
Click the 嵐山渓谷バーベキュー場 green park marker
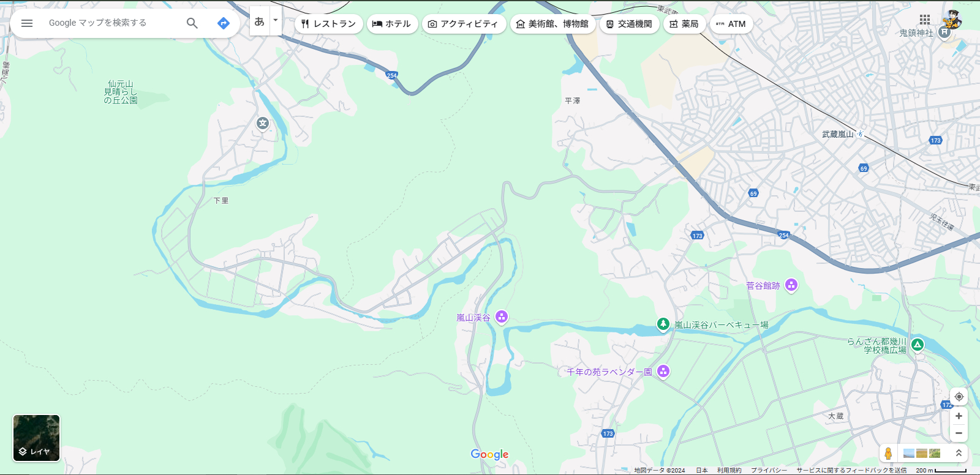pos(663,324)
